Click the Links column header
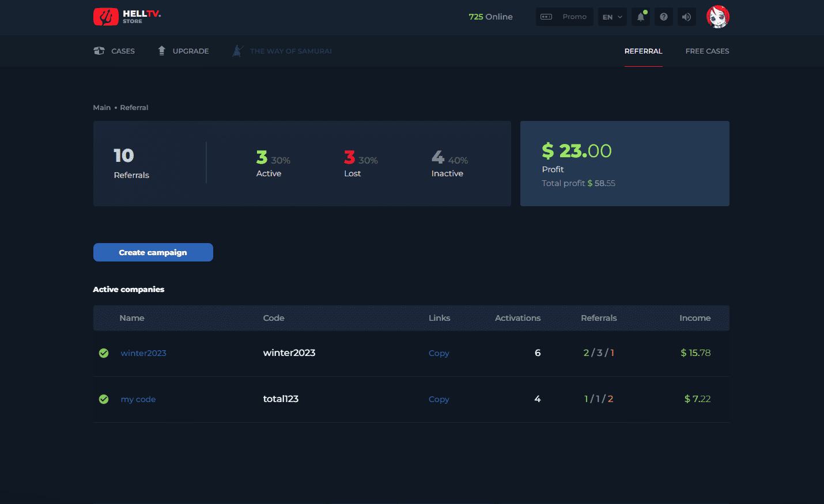Image resolution: width=824 pixels, height=504 pixels. 440,318
